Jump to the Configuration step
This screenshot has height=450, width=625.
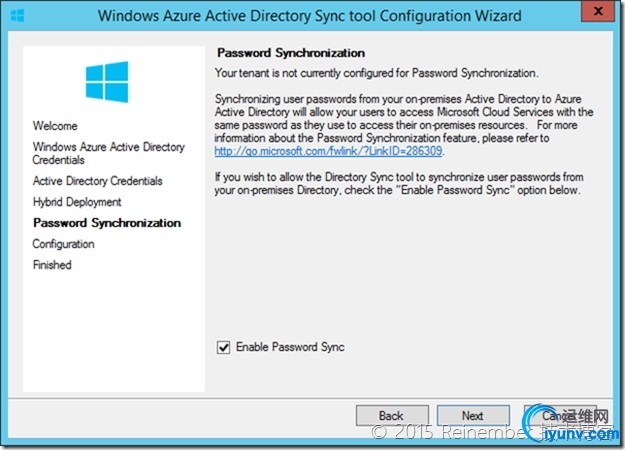(x=63, y=244)
